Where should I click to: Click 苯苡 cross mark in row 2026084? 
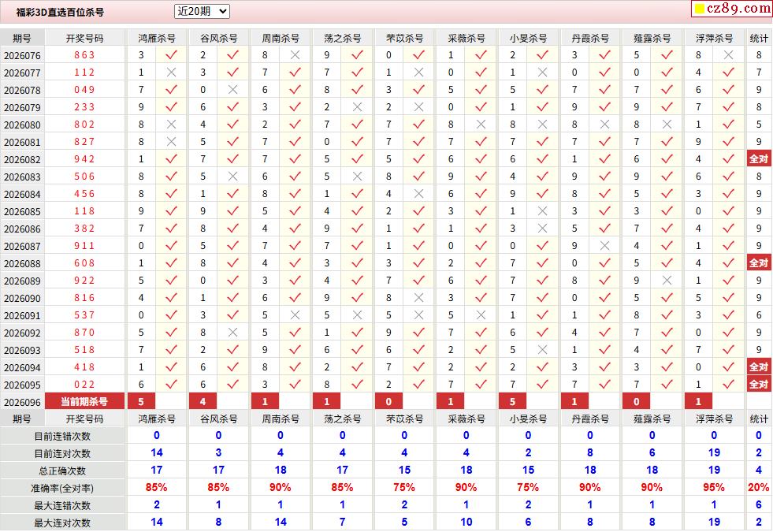click(x=419, y=194)
